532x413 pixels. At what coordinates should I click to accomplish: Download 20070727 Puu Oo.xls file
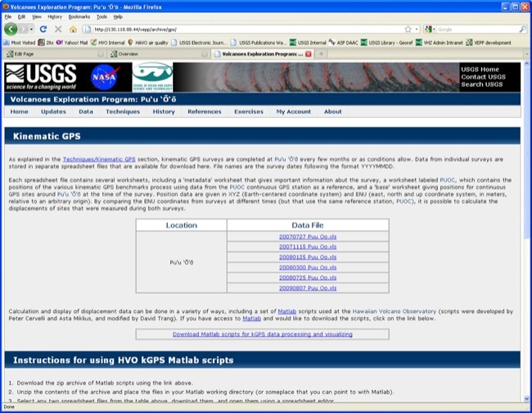[x=308, y=236]
